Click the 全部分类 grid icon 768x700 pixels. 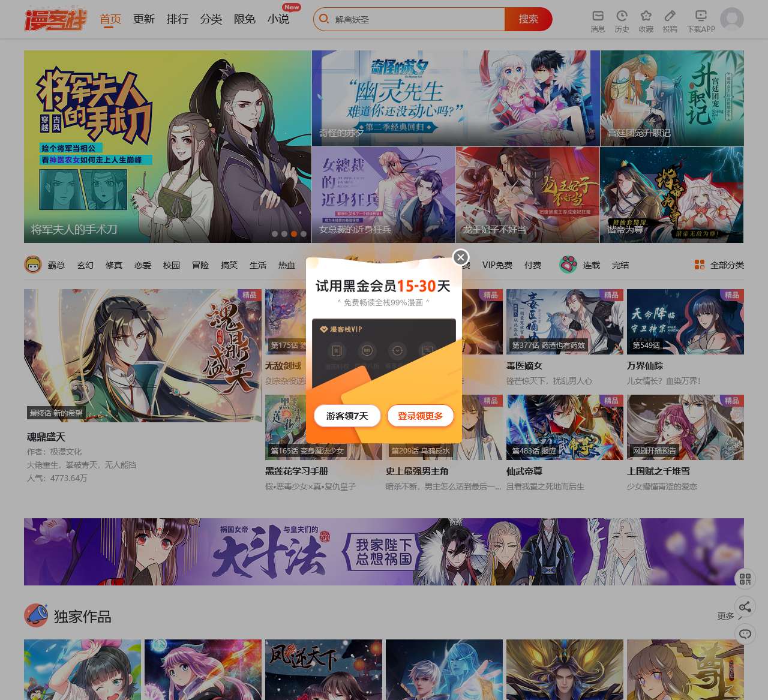click(700, 265)
